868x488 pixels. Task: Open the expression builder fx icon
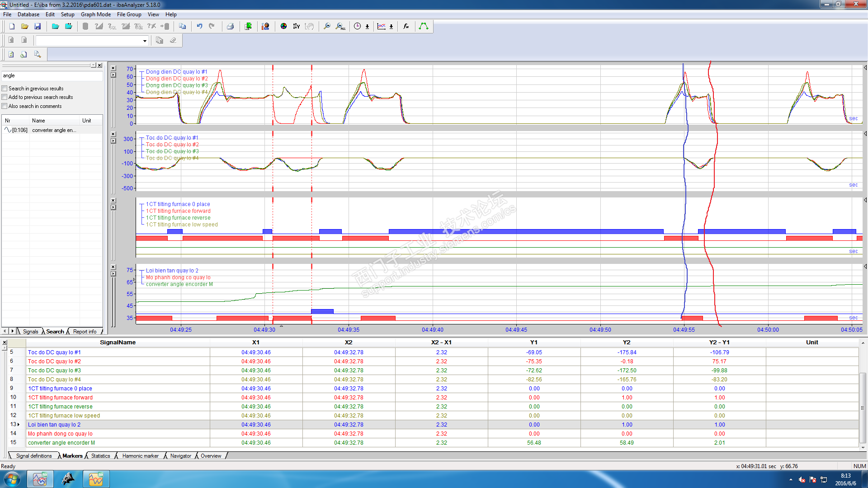tap(406, 27)
